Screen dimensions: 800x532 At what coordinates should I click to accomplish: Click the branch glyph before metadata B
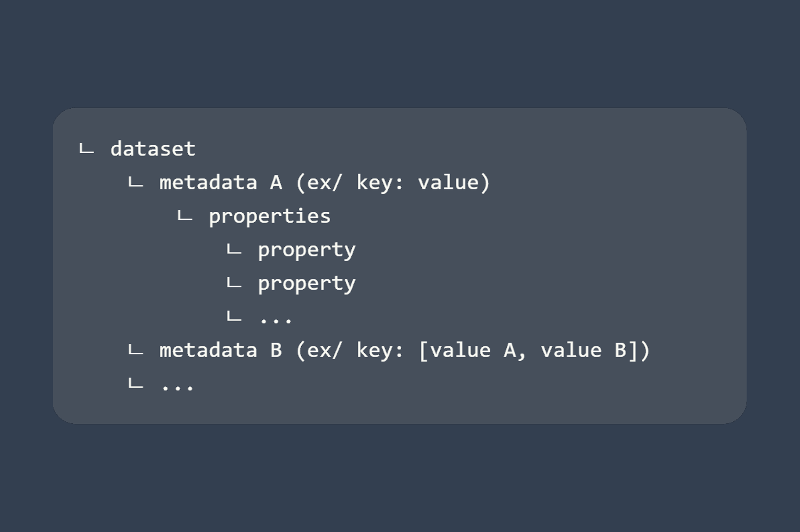point(136,351)
